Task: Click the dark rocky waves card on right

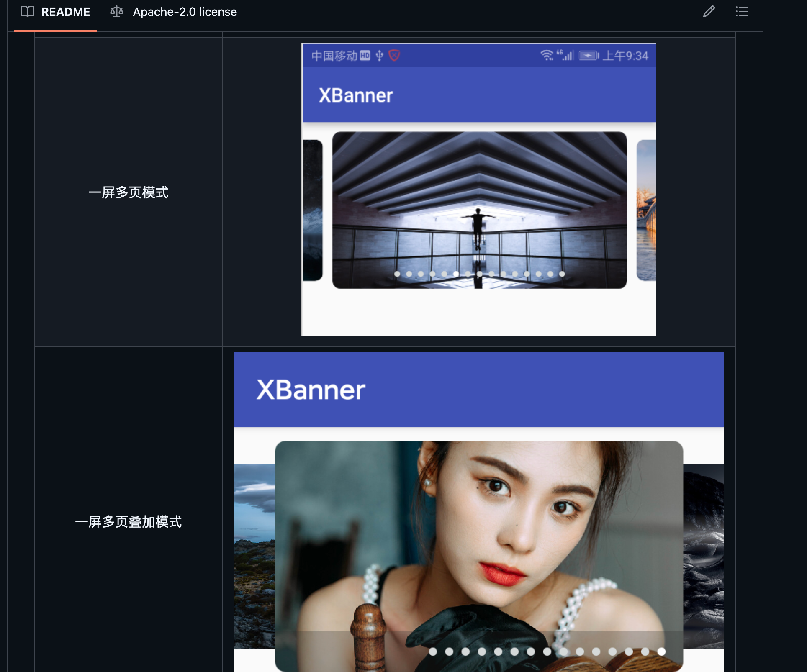Action: click(704, 557)
